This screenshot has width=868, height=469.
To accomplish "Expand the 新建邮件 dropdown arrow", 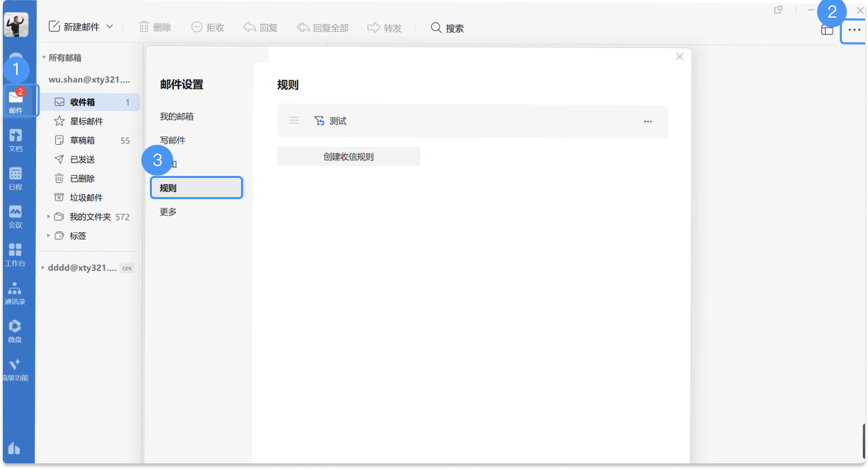I will pyautogui.click(x=110, y=27).
